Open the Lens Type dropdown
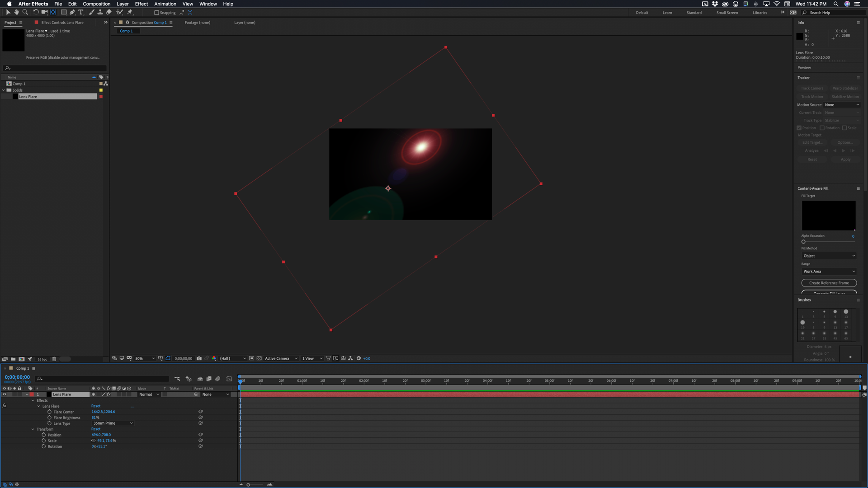This screenshot has height=488, width=868. point(113,423)
